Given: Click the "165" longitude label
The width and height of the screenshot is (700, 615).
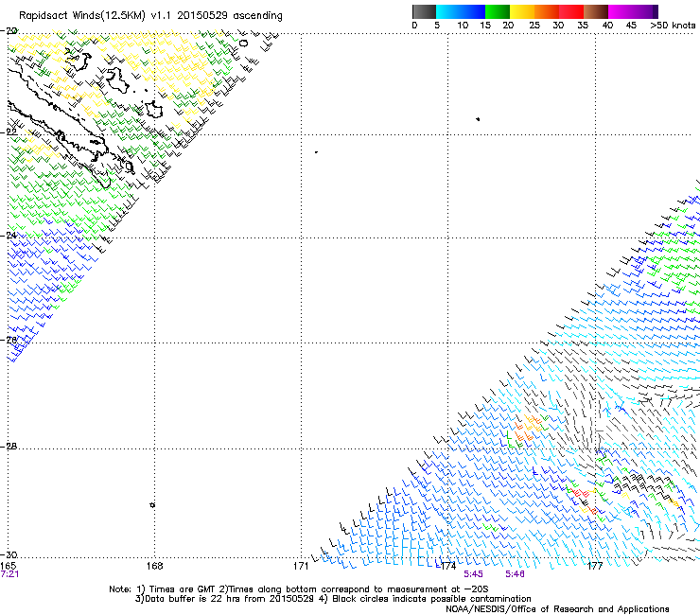Looking at the screenshot, I should [x=8, y=566].
